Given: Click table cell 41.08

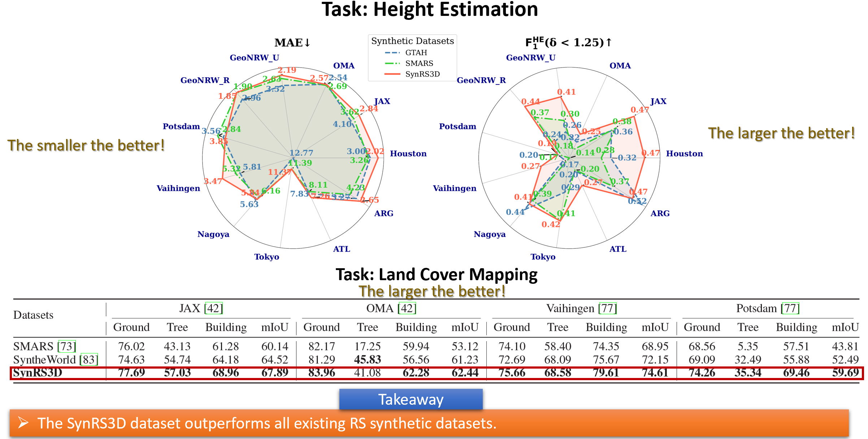Looking at the screenshot, I should click(368, 373).
